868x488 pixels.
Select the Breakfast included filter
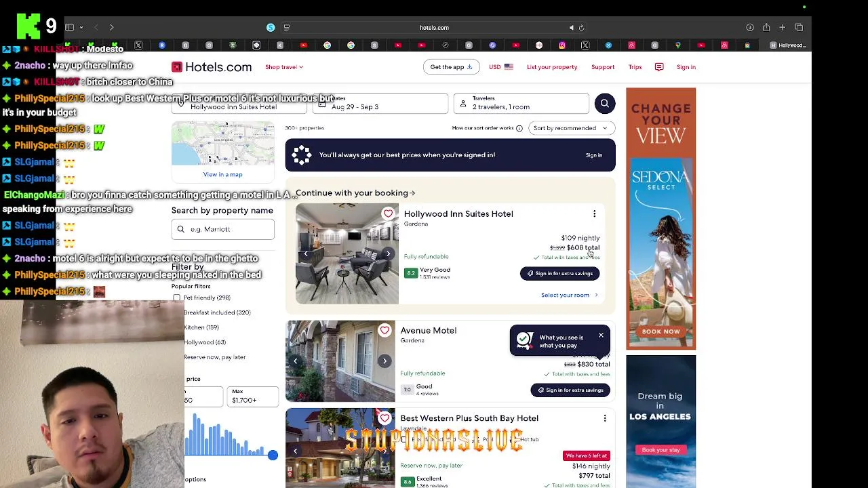217,312
